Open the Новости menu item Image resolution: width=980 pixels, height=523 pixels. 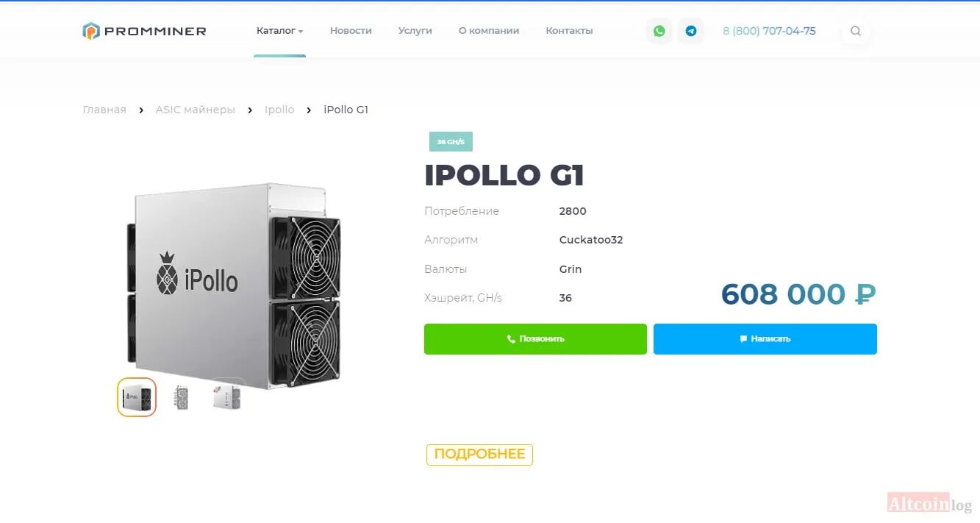tap(351, 31)
